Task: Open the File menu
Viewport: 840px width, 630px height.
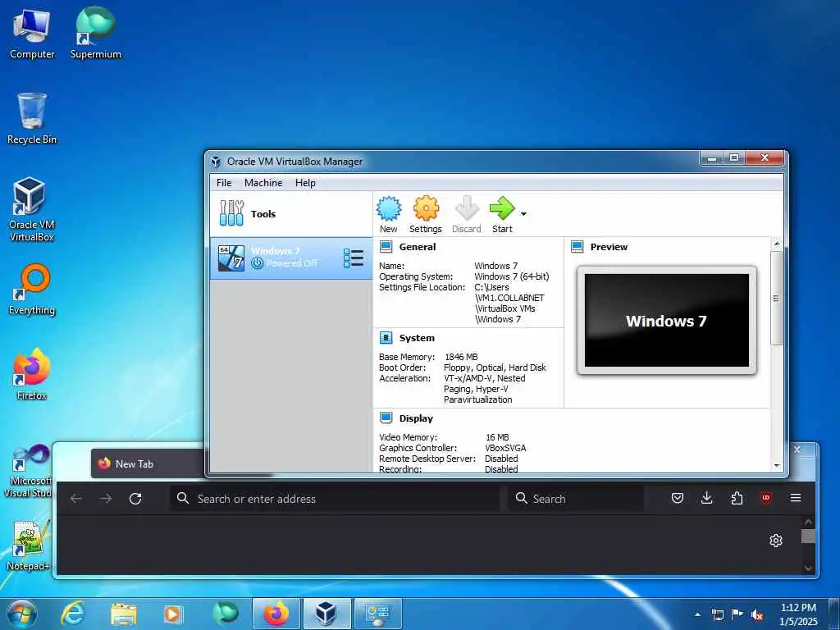Action: pos(224,183)
